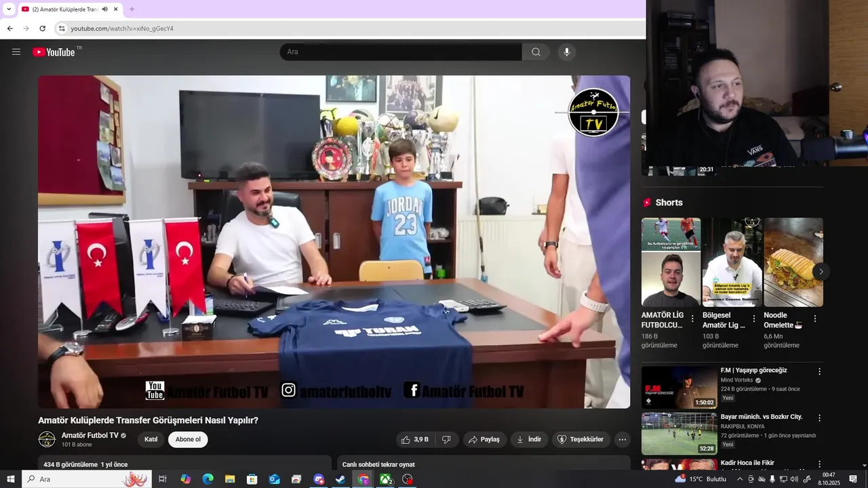This screenshot has width=868, height=488.
Task: Show hidden system tray icons
Action: [740, 479]
